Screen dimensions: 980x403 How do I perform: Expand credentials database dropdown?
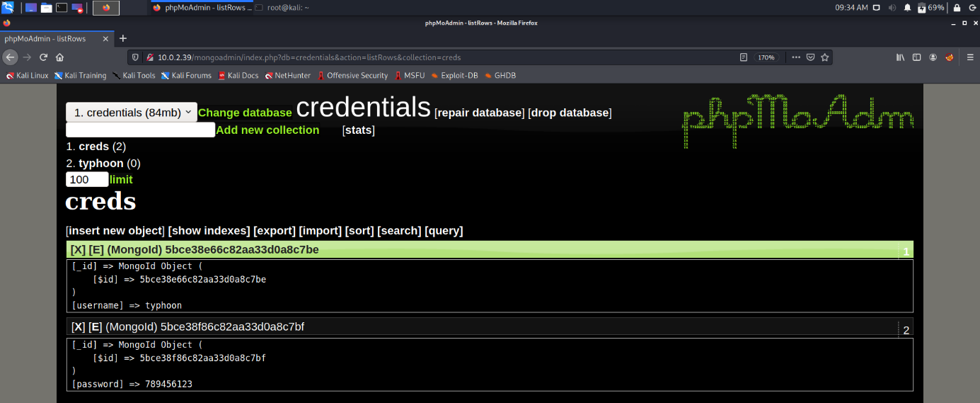tap(132, 113)
